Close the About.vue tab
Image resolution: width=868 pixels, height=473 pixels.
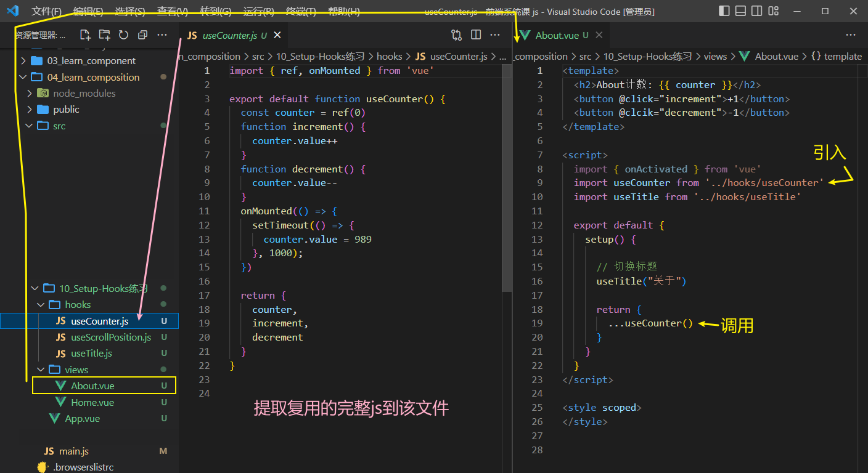click(x=599, y=36)
